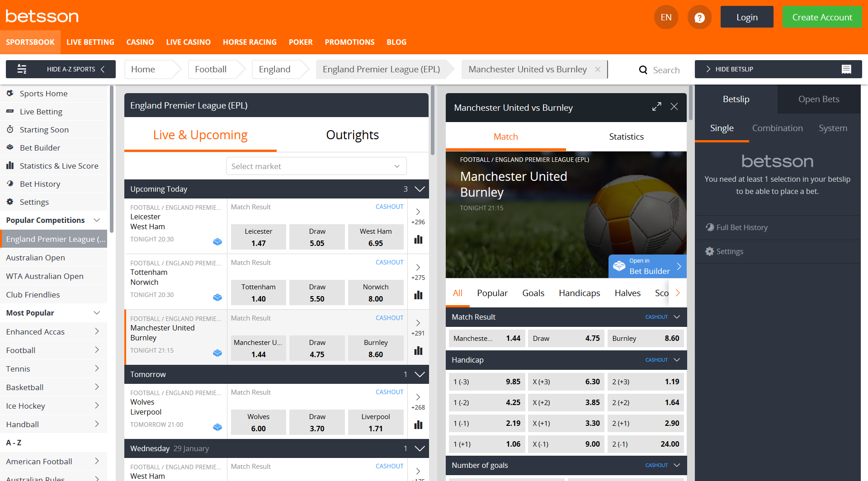Select System bet type tab

[x=833, y=128]
